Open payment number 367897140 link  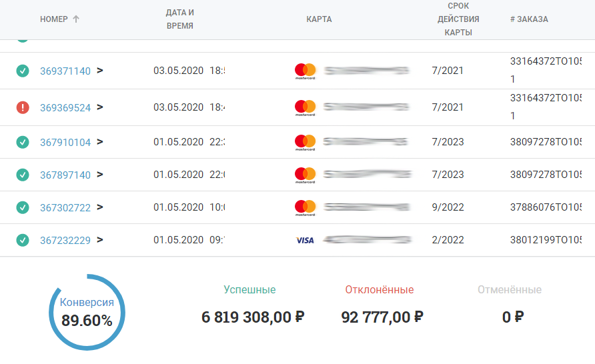65,175
